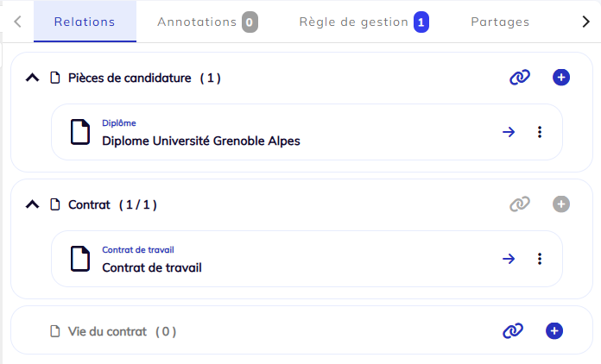Collapse the Pièces de candidature section
Screen dimensions: 601x364
pyautogui.click(x=33, y=78)
